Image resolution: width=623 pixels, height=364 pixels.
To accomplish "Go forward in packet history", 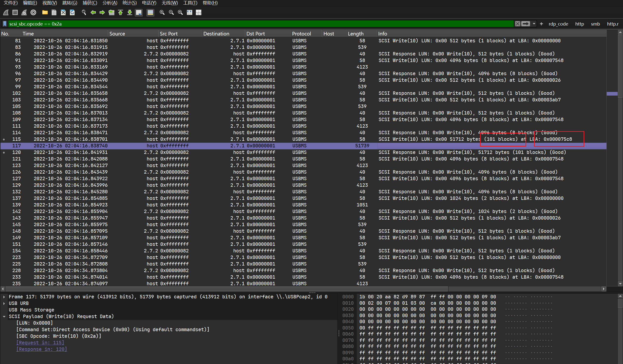I will point(102,12).
